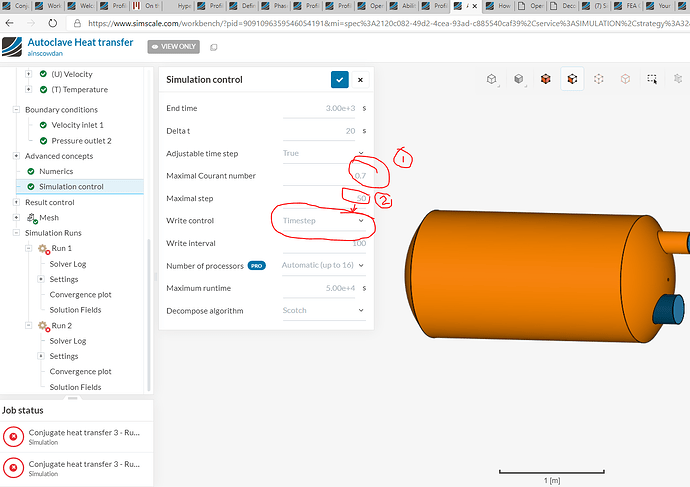Open the shaded render mode cube menu
690x487 pixels.
(519, 79)
